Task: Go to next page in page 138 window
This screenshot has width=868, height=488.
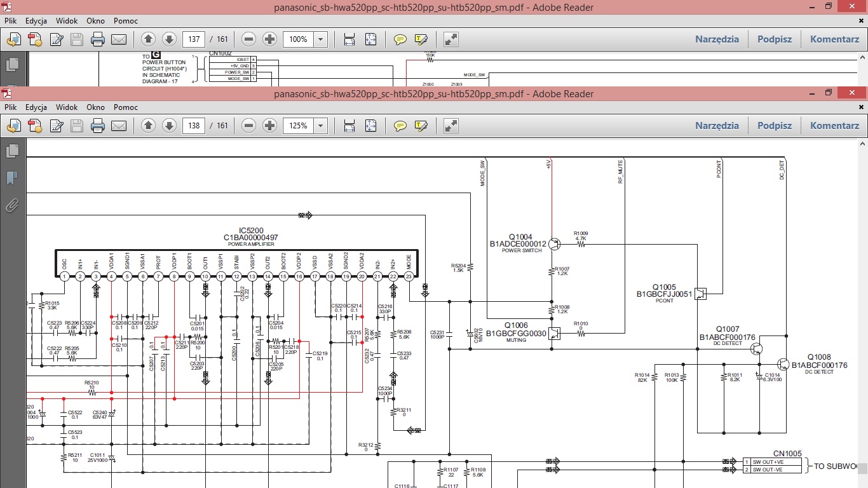Action: tap(169, 126)
